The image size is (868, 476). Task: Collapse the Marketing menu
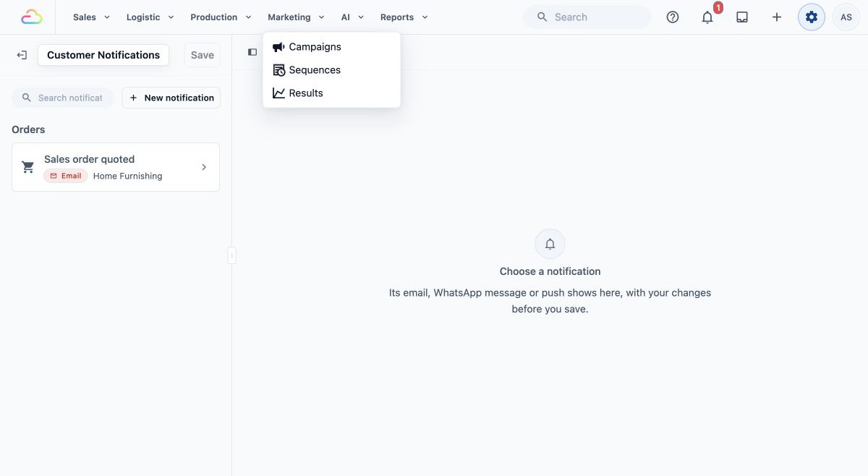click(x=296, y=17)
